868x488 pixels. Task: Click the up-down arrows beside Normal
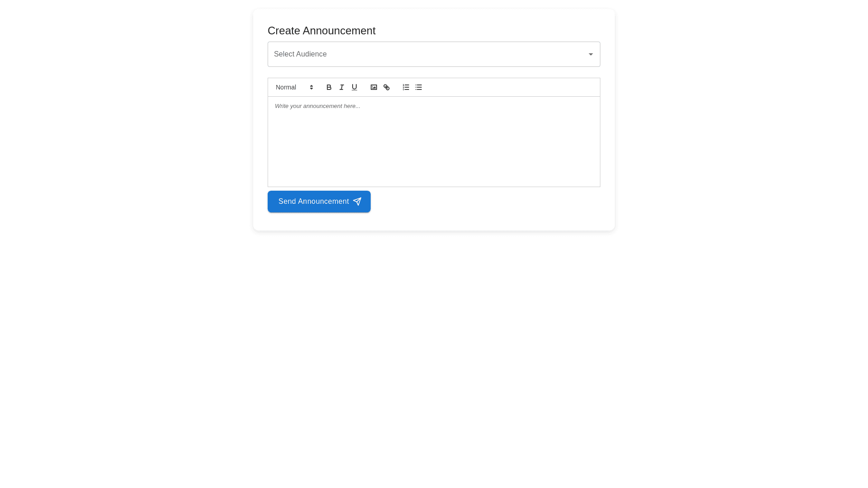[311, 87]
